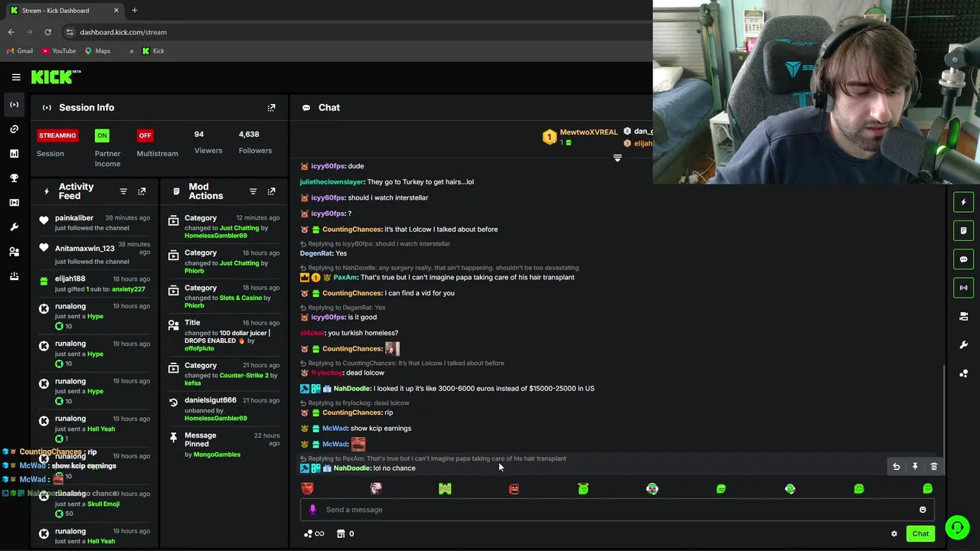The image size is (980, 551).
Task: Open the YouTube bookmark
Action: coord(59,51)
